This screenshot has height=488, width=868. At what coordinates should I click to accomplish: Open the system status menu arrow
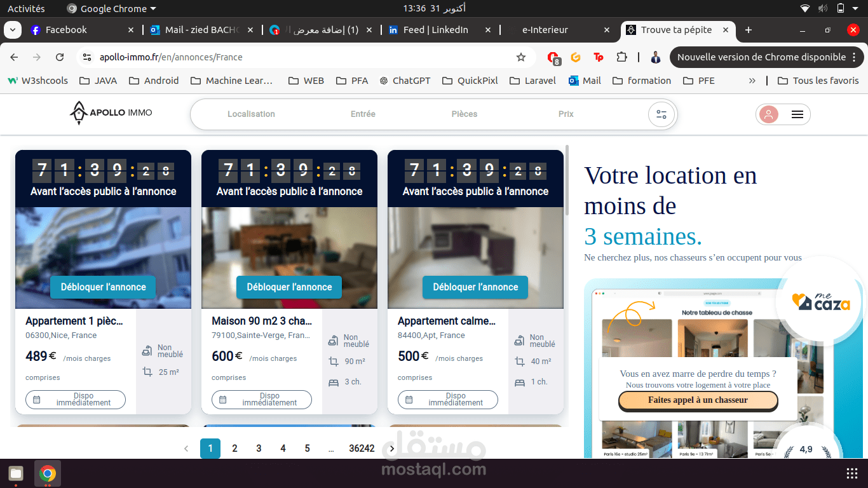(x=857, y=8)
